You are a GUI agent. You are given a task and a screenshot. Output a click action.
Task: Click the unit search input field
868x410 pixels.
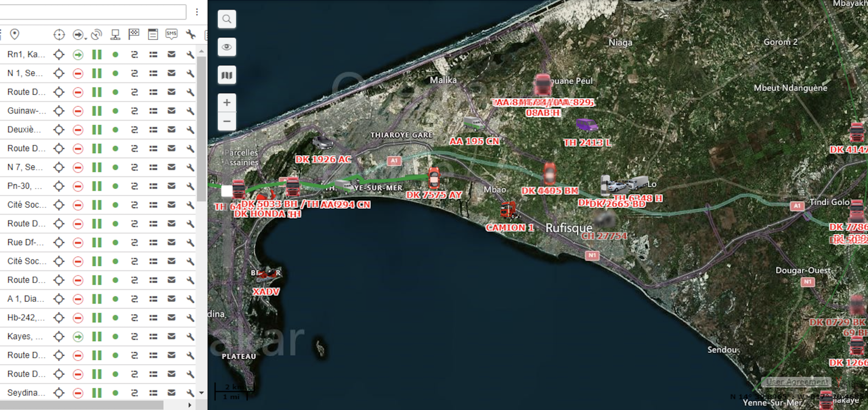tap(92, 12)
